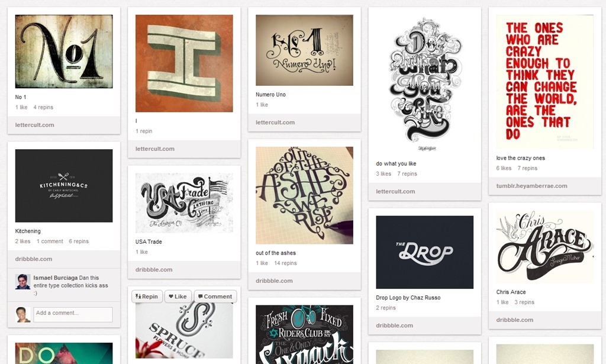Image resolution: width=606 pixels, height=364 pixels.
Task: Open the red 'love the crazy ones' poster
Action: [x=544, y=82]
